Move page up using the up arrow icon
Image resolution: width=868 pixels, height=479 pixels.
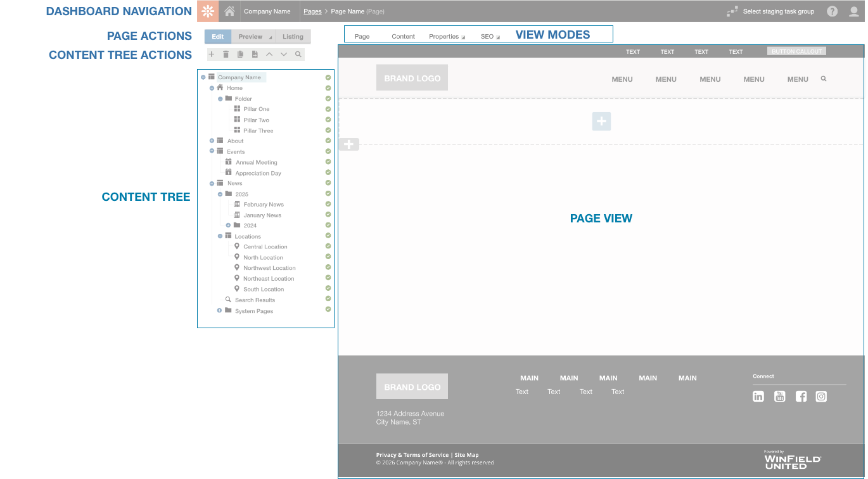coord(269,54)
